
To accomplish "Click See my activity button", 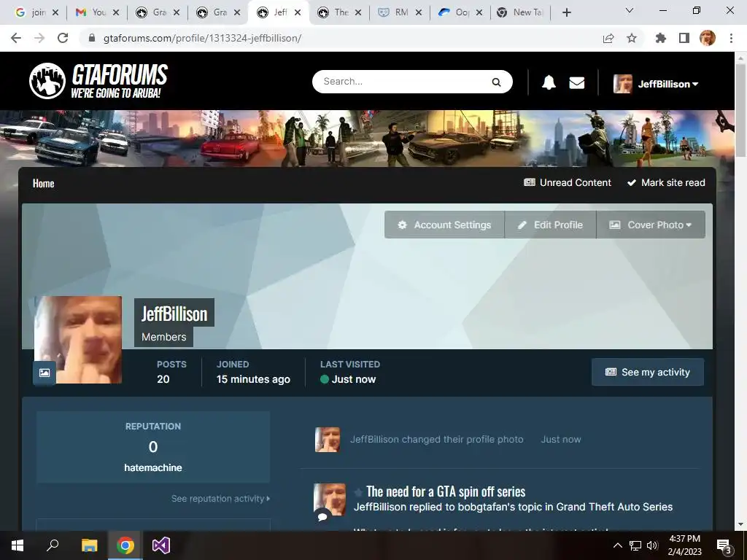I will (648, 372).
